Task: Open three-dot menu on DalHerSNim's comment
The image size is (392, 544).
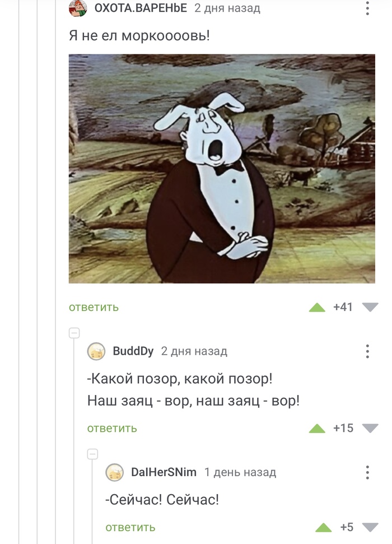Action: [367, 472]
